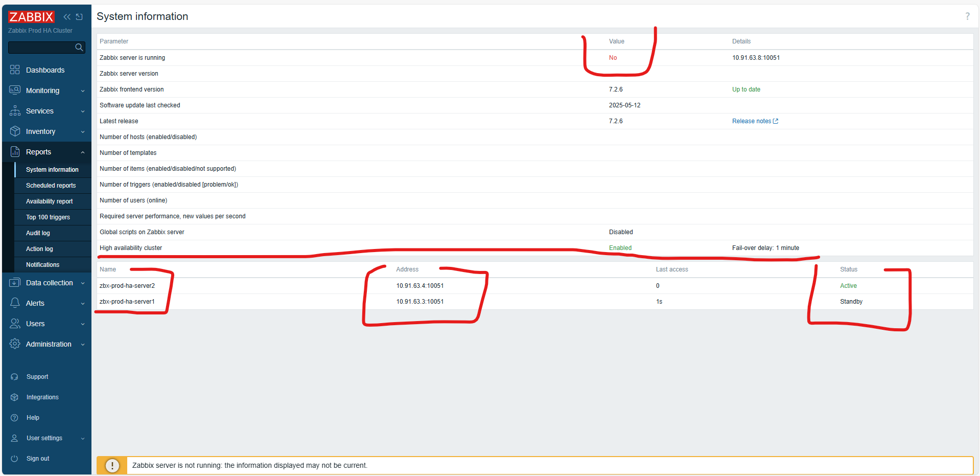Image resolution: width=980 pixels, height=476 pixels.
Task: Click address 10.91.63.4:10051
Action: 420,286
